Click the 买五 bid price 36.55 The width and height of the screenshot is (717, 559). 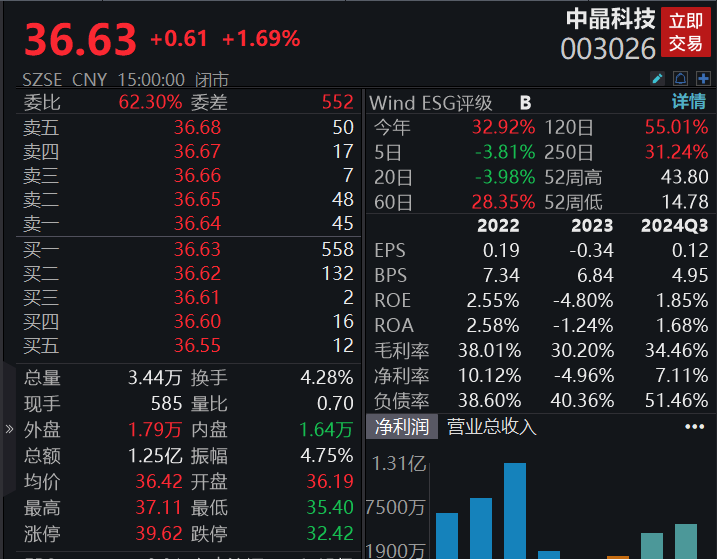pos(197,345)
